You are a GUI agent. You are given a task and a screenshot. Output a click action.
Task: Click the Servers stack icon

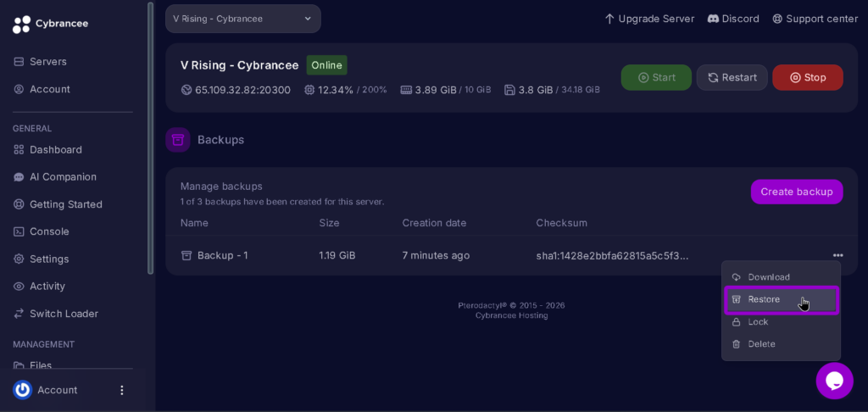[19, 62]
